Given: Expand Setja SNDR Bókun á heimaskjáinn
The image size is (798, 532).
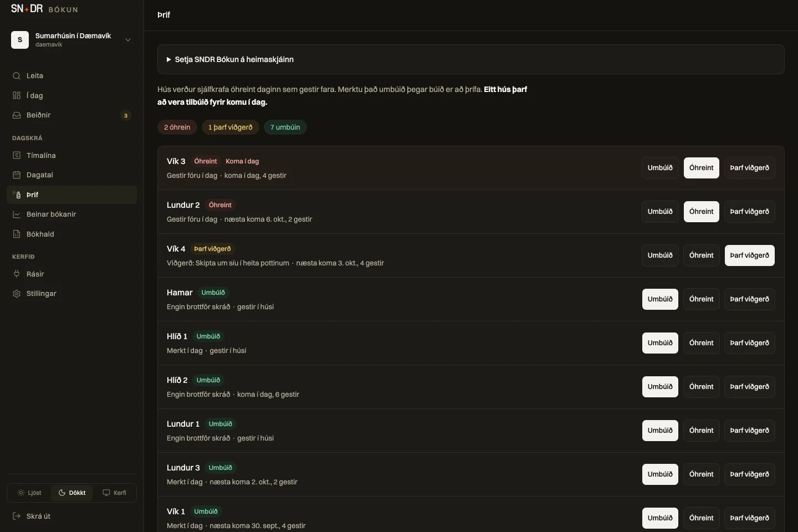Looking at the screenshot, I should pyautogui.click(x=471, y=59).
